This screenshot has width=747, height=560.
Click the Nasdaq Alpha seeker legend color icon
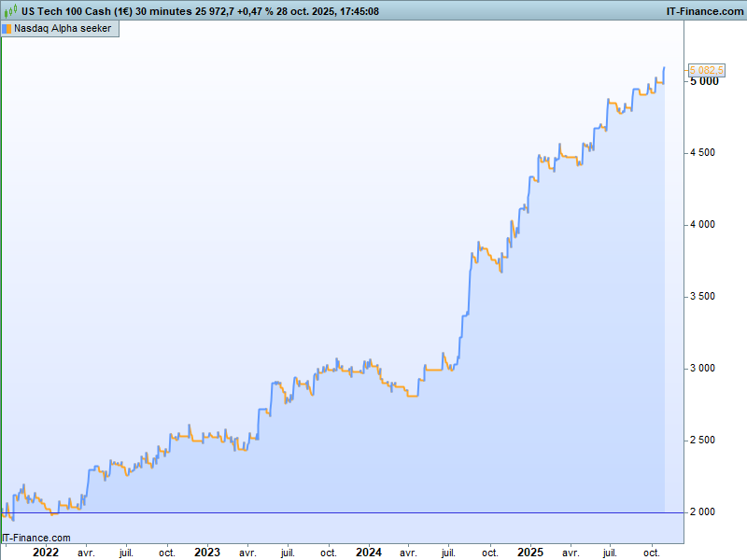[x=7, y=28]
